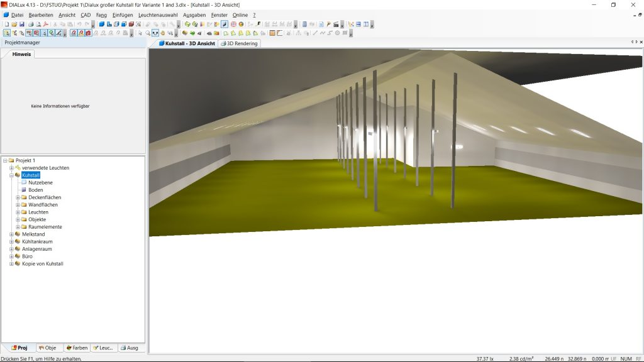Viewport: 644px width, 362px height.
Task: Open the Datei menu
Action: coord(17,15)
